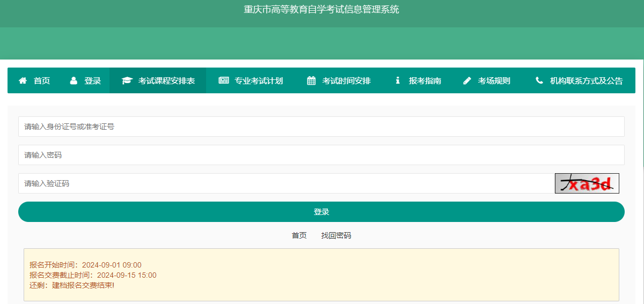Click the newspaper icon beside 专业考试计划
This screenshot has width=644, height=304.
coord(223,81)
